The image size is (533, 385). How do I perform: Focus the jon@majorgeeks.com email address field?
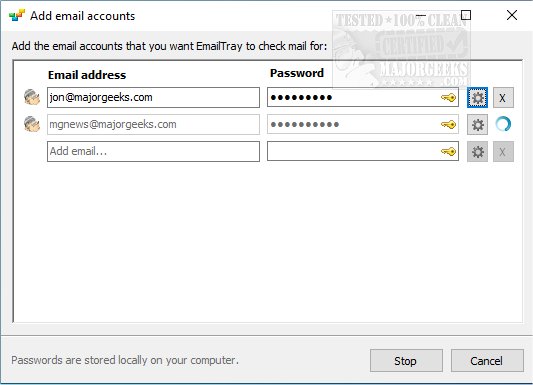pyautogui.click(x=153, y=98)
